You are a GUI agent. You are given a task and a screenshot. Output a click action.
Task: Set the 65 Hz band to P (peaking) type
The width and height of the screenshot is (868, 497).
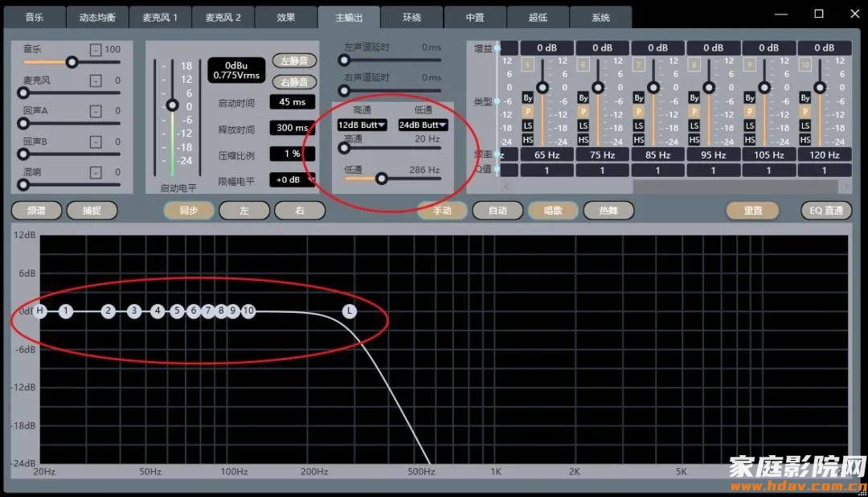coord(527,112)
